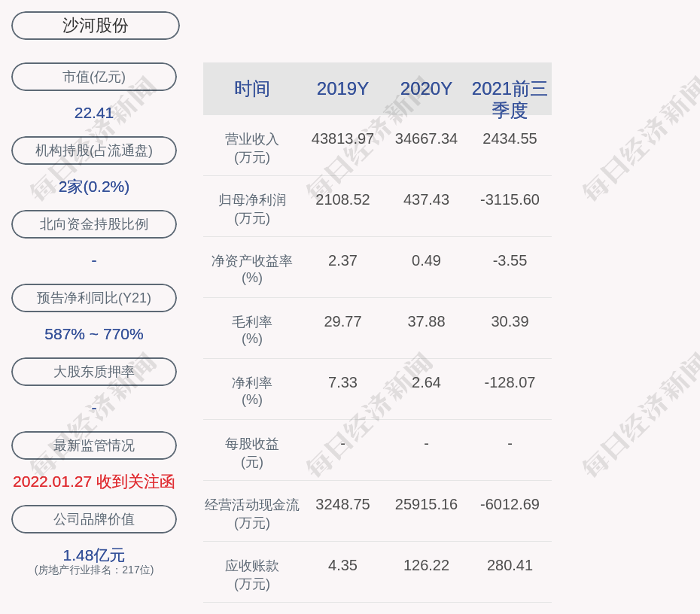Image resolution: width=700 pixels, height=614 pixels.
Task: Select the 2019Y column header
Action: point(342,89)
